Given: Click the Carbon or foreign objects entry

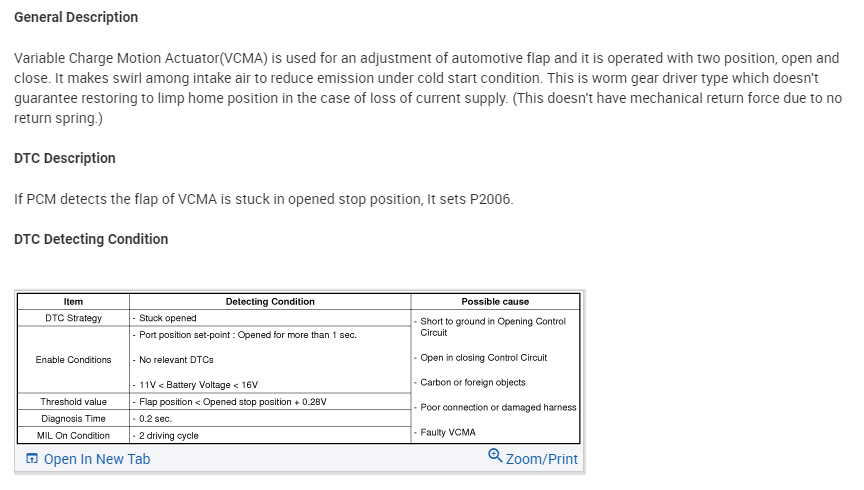Looking at the screenshot, I should [472, 382].
